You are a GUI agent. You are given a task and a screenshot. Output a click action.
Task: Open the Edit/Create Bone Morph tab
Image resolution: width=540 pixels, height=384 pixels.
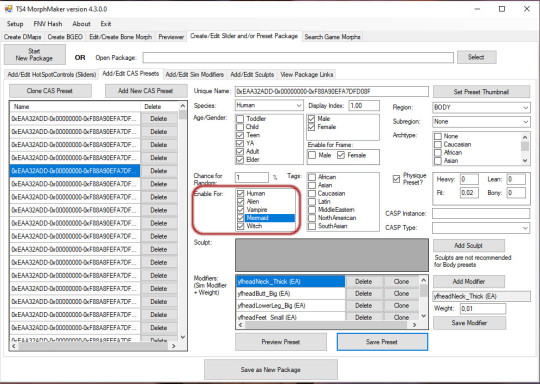tap(121, 37)
